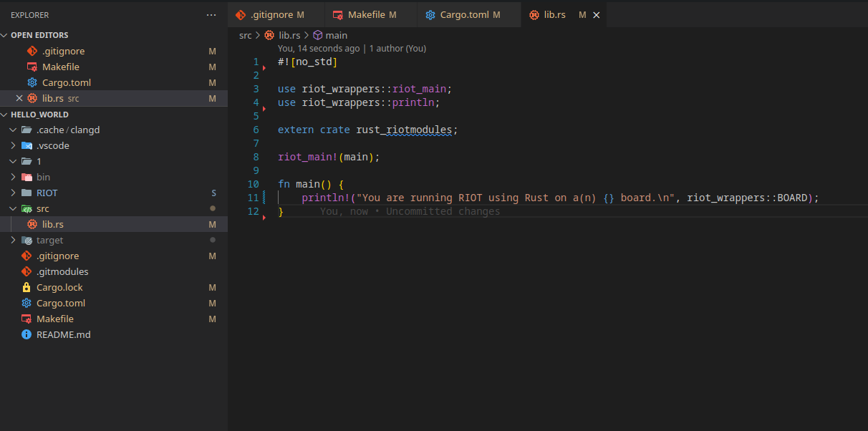The width and height of the screenshot is (868, 431).
Task: Click the Cargo.toml gear icon in Explorer
Action: (x=27, y=303)
